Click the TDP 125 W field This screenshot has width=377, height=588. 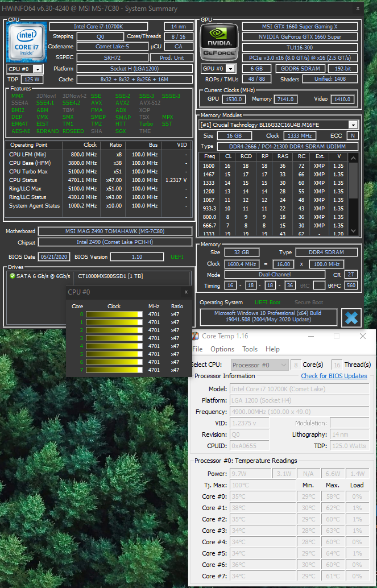coord(31,80)
